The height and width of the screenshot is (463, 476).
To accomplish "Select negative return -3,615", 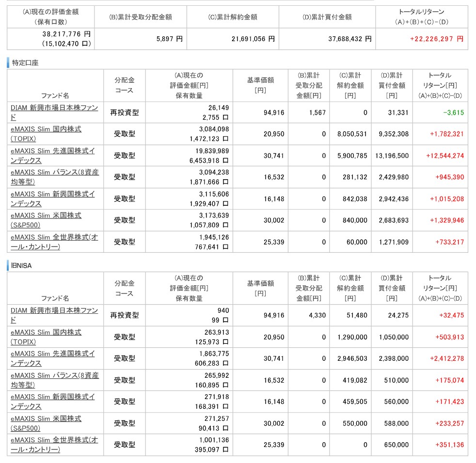I will click(453, 112).
